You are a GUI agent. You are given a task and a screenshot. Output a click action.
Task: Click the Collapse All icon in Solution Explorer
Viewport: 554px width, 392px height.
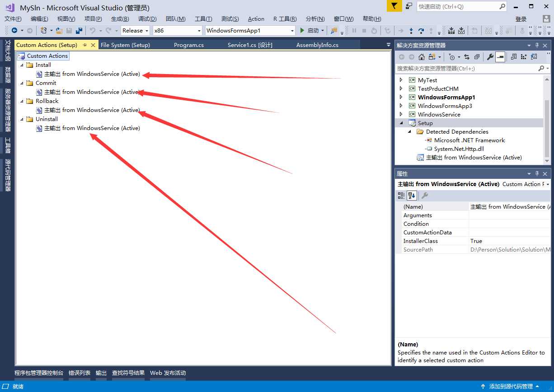click(x=477, y=57)
